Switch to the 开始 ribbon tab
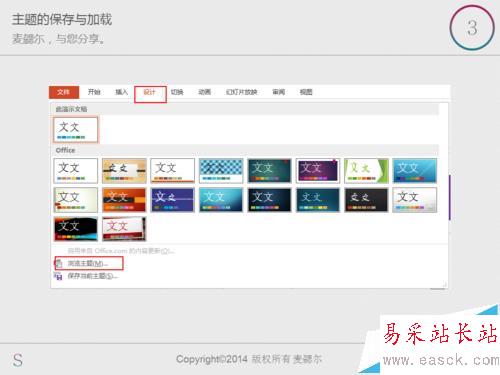This screenshot has height=375, width=500. [x=94, y=92]
